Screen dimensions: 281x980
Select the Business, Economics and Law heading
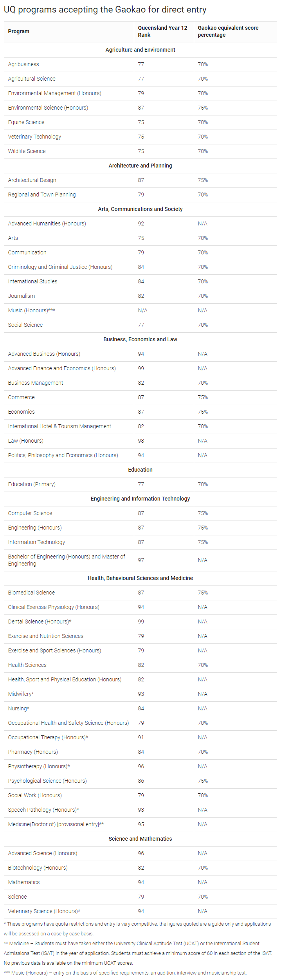coord(140,339)
